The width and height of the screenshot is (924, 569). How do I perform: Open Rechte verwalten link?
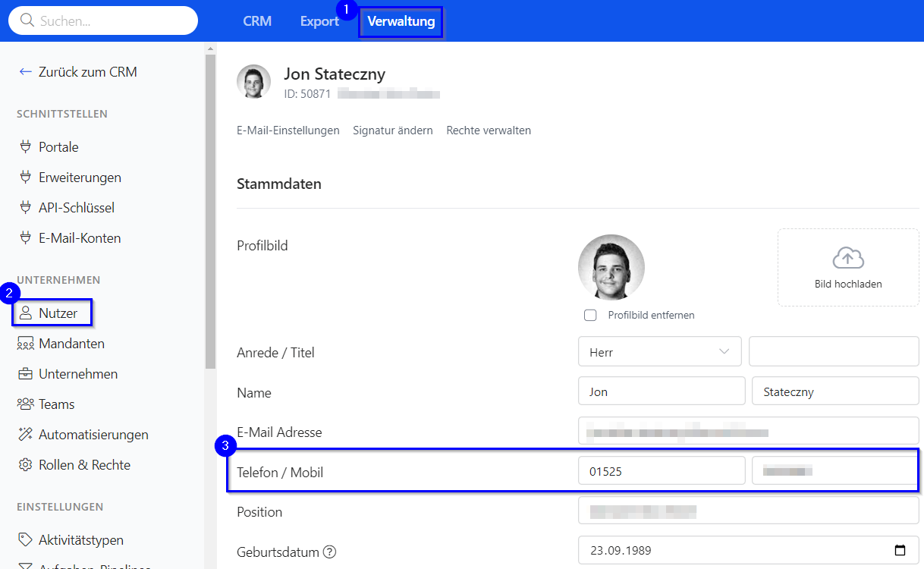point(489,130)
